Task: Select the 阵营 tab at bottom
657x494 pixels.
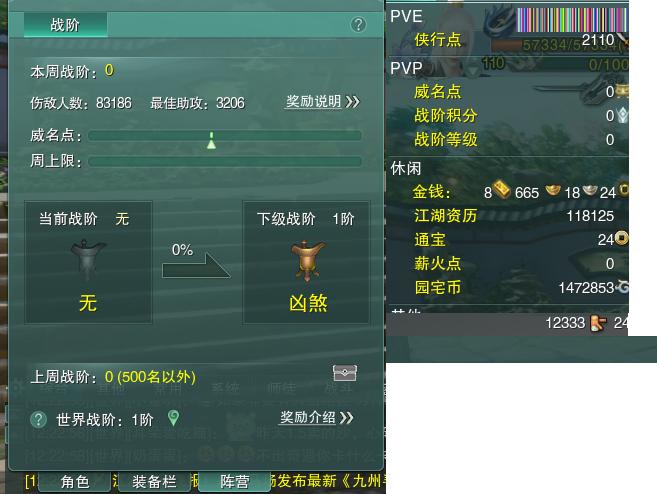Action: point(234,481)
